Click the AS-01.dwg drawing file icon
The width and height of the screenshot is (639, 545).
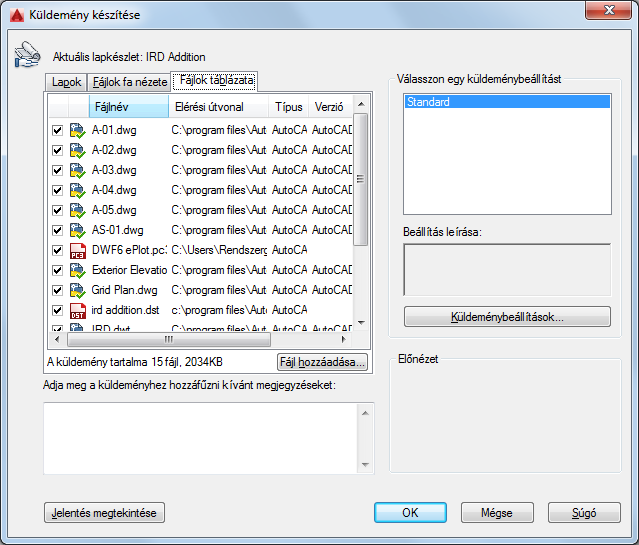77,230
